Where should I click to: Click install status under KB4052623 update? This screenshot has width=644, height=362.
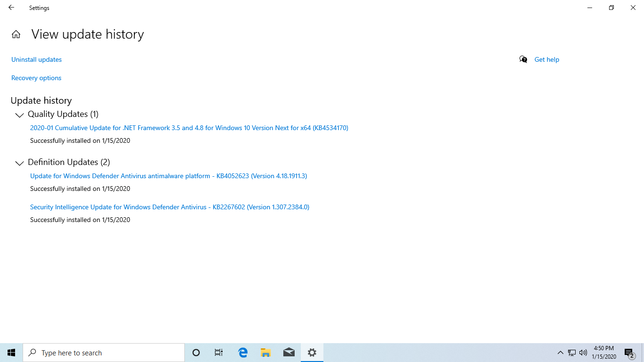[80, 189]
